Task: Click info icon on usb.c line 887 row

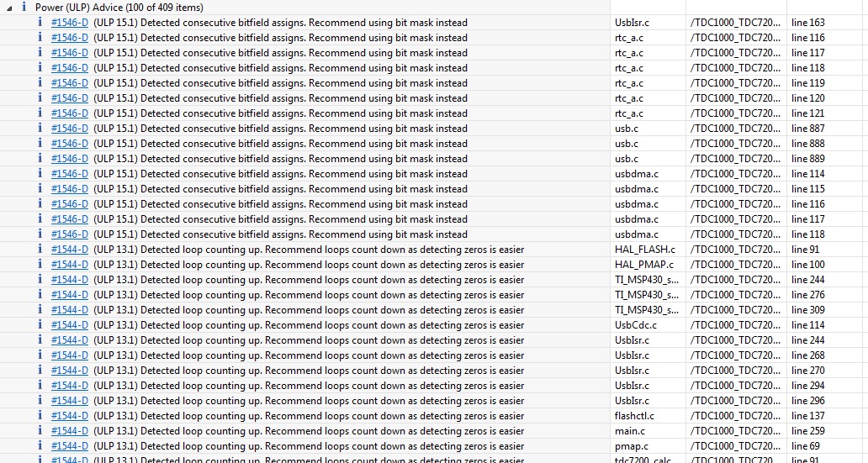Action: click(x=40, y=129)
